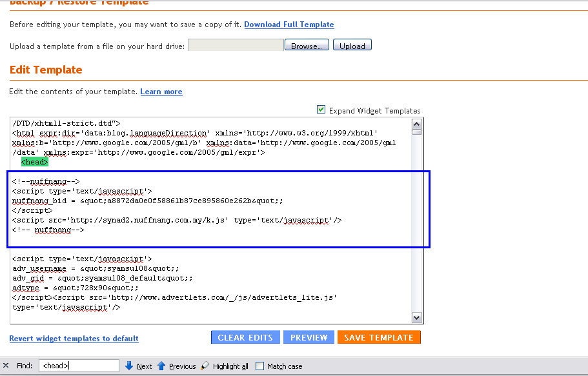Click the adtype 728x90 code line

[75, 288]
